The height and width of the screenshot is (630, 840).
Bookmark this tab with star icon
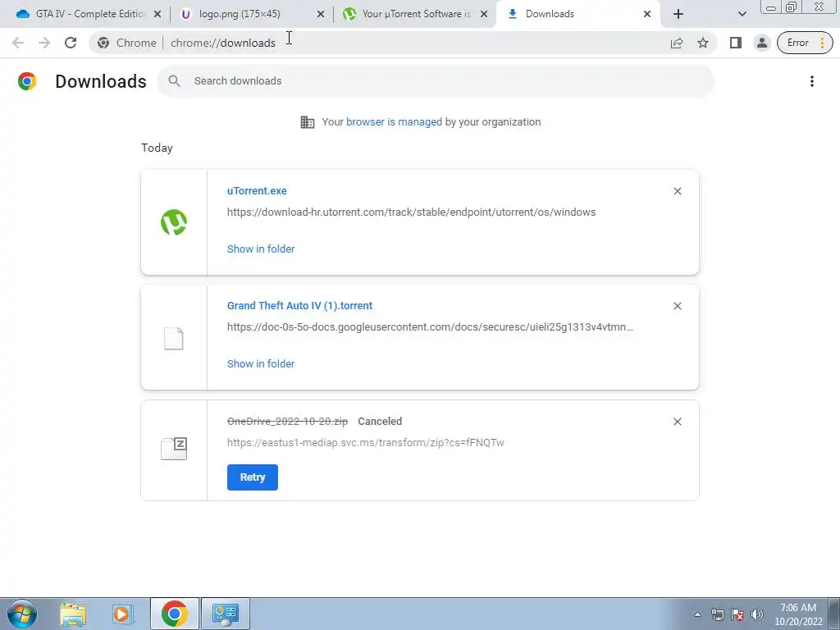pos(703,43)
